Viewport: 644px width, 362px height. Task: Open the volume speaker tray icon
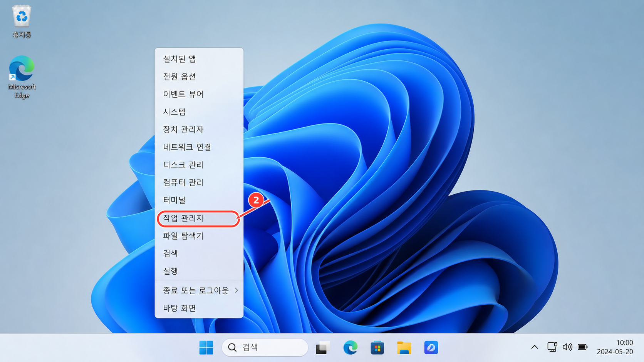pos(567,347)
